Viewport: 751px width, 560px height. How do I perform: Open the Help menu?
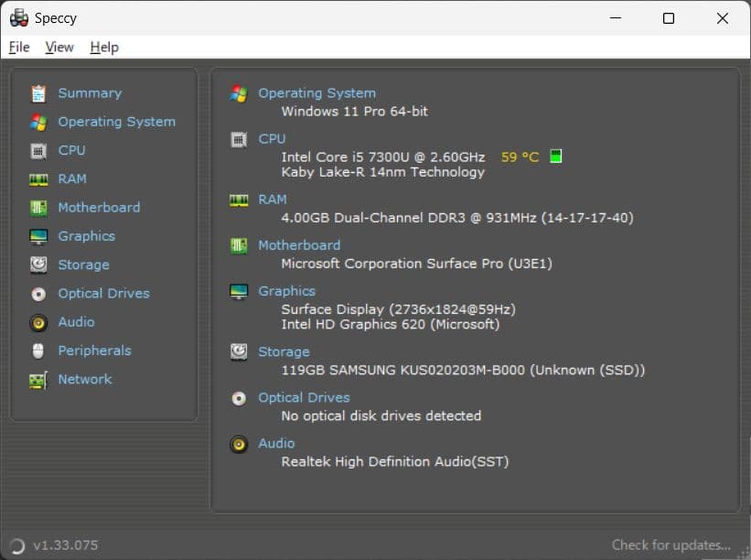tap(104, 47)
